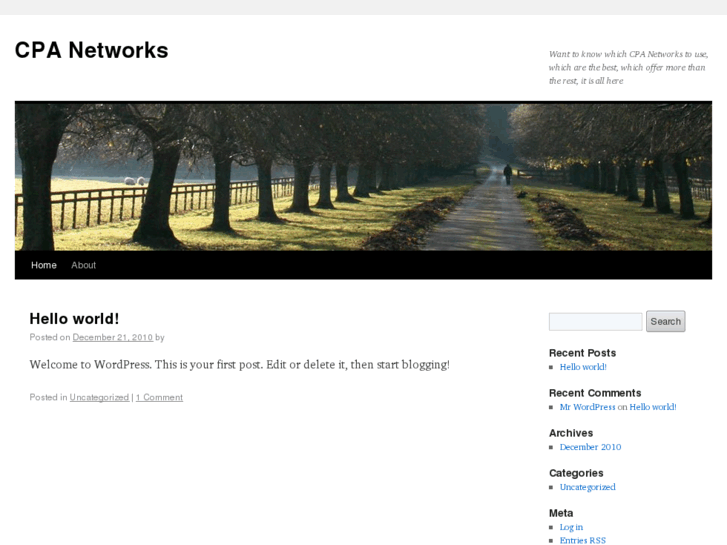Open Hello world! under Recent Posts
Viewport: 727px width, 545px height.
(583, 367)
